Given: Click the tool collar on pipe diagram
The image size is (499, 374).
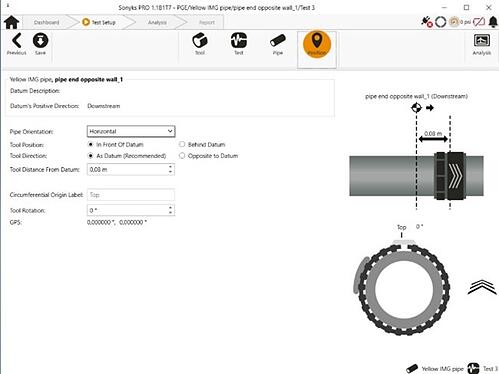Looking at the screenshot, I should click(450, 176).
